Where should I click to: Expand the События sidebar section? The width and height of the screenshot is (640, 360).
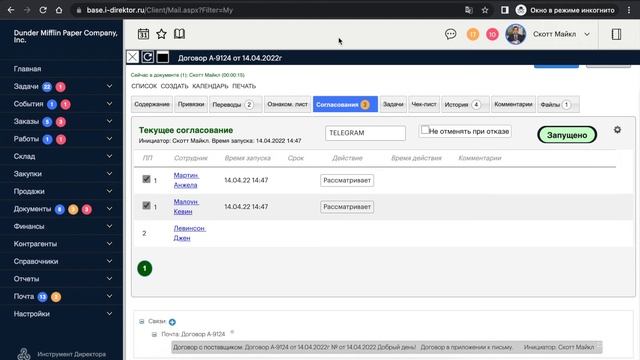[109, 104]
